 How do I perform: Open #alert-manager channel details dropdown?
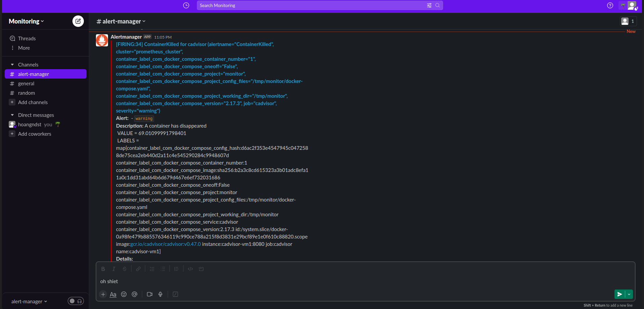(121, 21)
